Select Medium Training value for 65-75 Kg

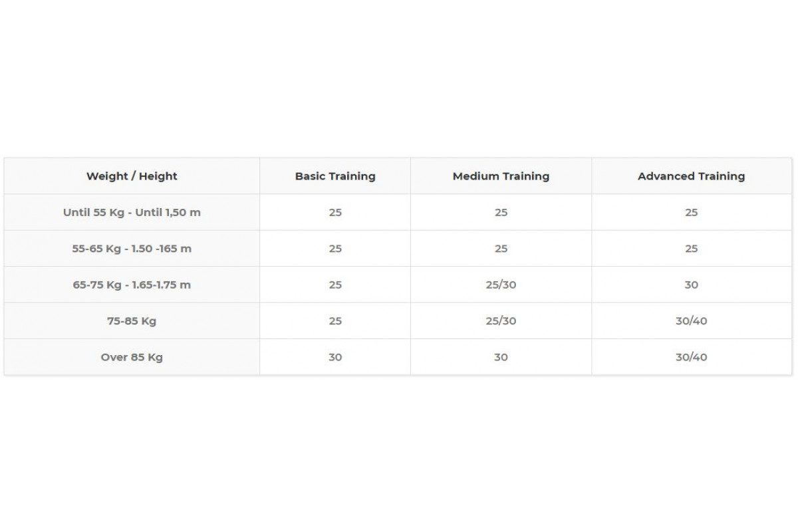[501, 285]
